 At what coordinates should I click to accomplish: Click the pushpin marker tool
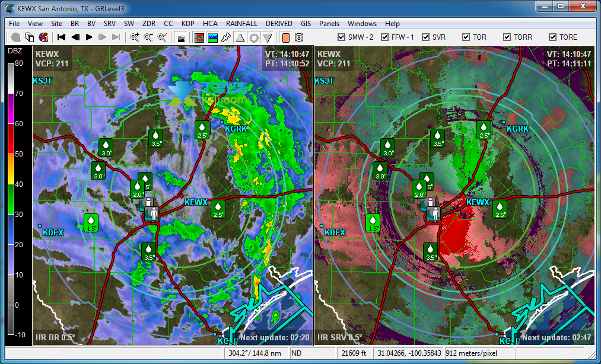pos(226,37)
